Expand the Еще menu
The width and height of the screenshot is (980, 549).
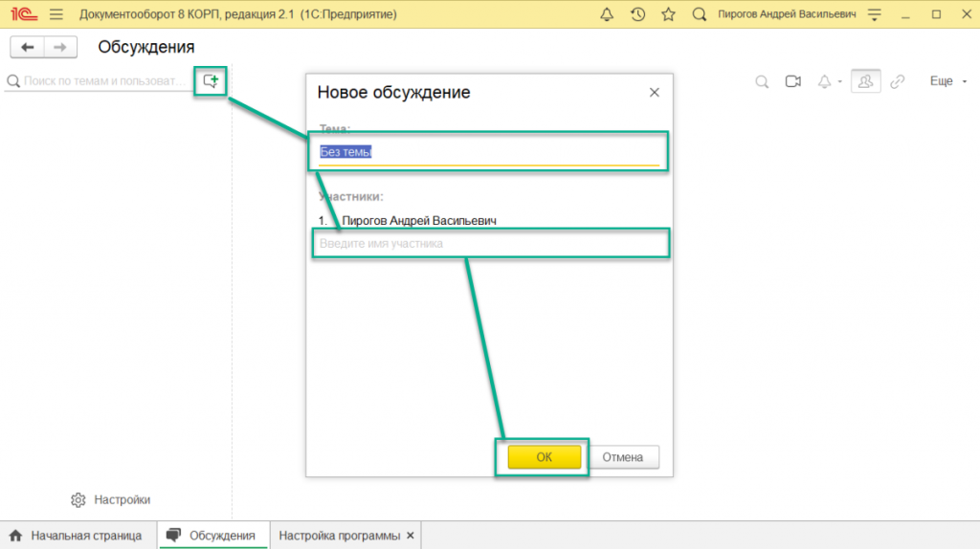pyautogui.click(x=947, y=81)
